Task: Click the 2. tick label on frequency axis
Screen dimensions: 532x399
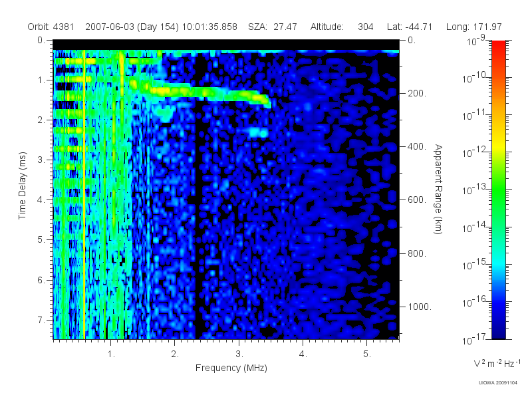Action: point(175,354)
